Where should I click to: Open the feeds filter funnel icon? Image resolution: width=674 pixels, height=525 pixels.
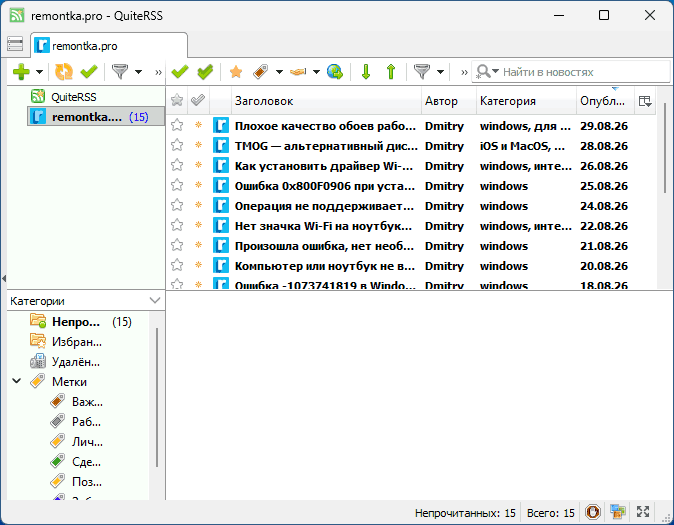point(120,72)
